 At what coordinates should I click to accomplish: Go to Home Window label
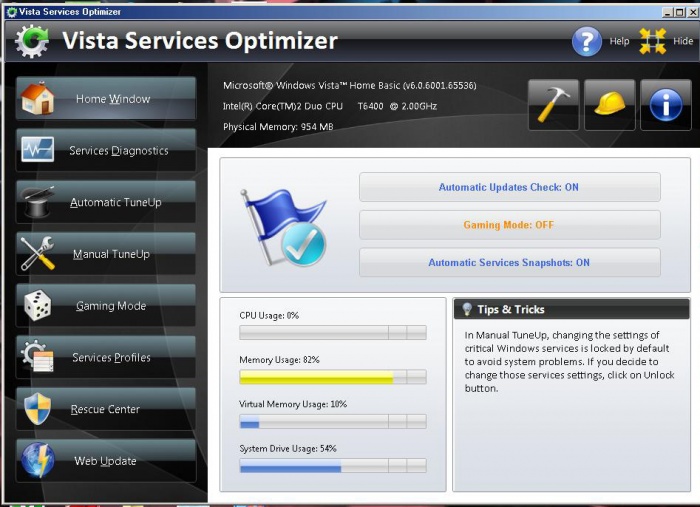[x=113, y=99]
